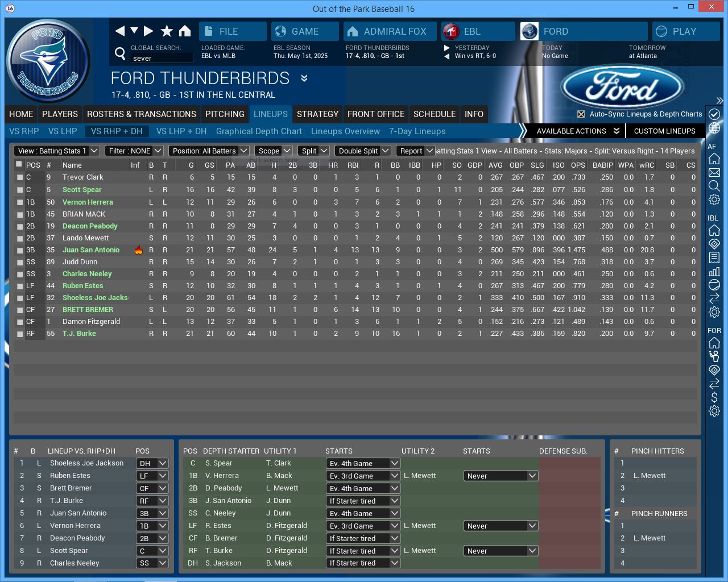This screenshot has height=582, width=728.
Task: Check the box for Vernon Herrera row
Action: pyautogui.click(x=19, y=202)
